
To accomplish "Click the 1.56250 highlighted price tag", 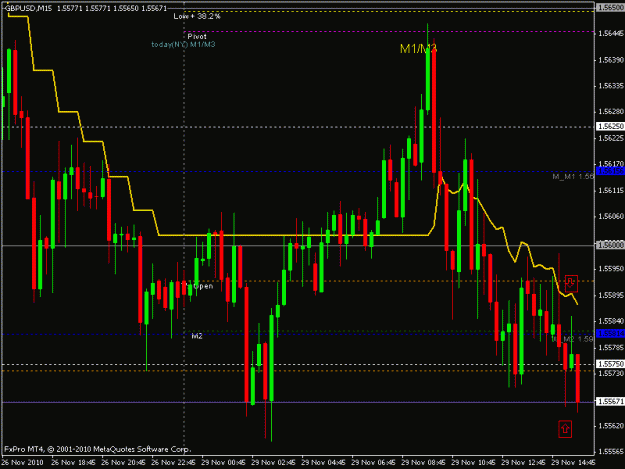I will (610, 126).
